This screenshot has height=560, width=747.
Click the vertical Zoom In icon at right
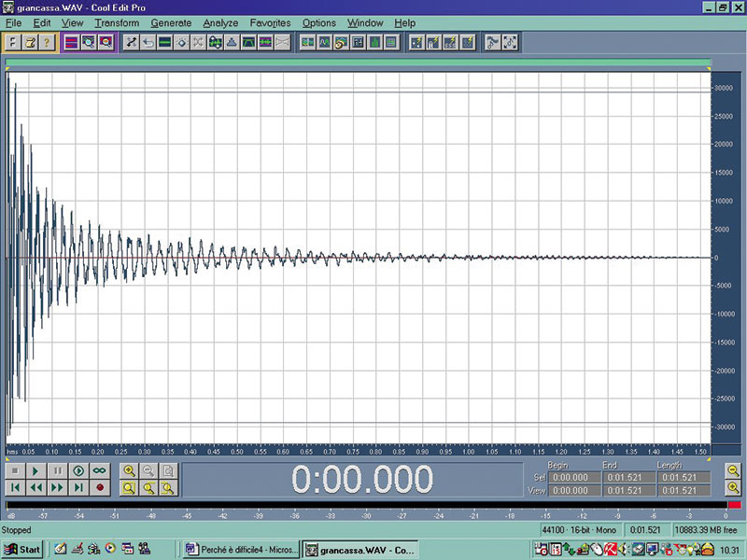734,487
